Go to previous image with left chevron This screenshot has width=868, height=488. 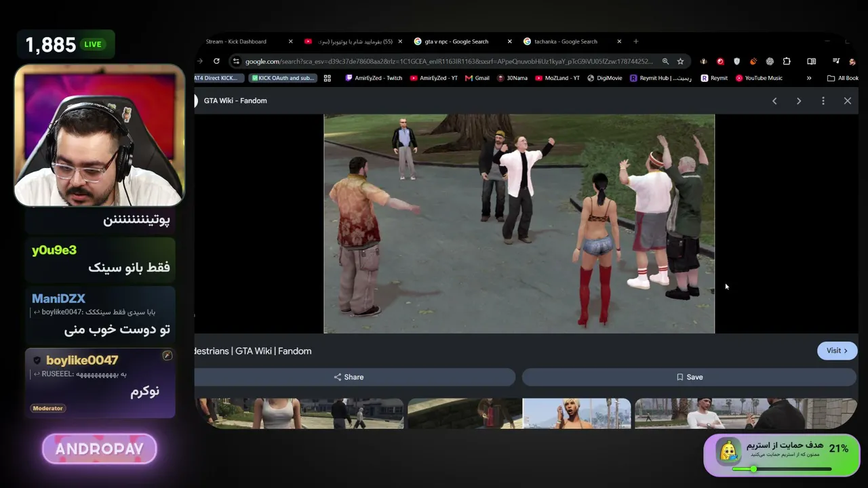pos(774,101)
